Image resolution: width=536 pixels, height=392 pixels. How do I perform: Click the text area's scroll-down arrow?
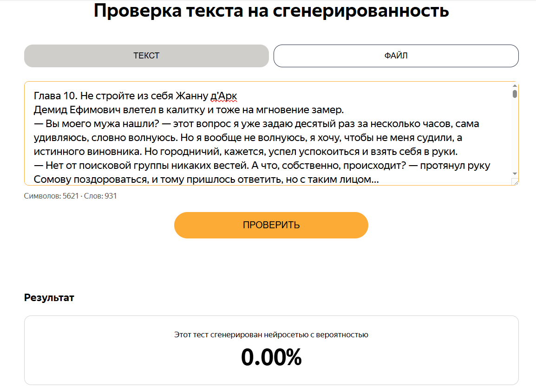(515, 174)
